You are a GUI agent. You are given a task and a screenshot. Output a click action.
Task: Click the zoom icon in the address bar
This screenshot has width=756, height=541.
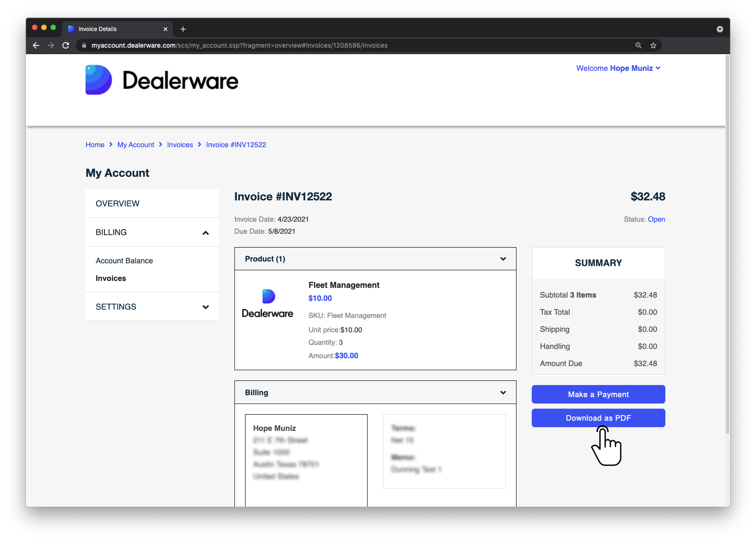638,45
